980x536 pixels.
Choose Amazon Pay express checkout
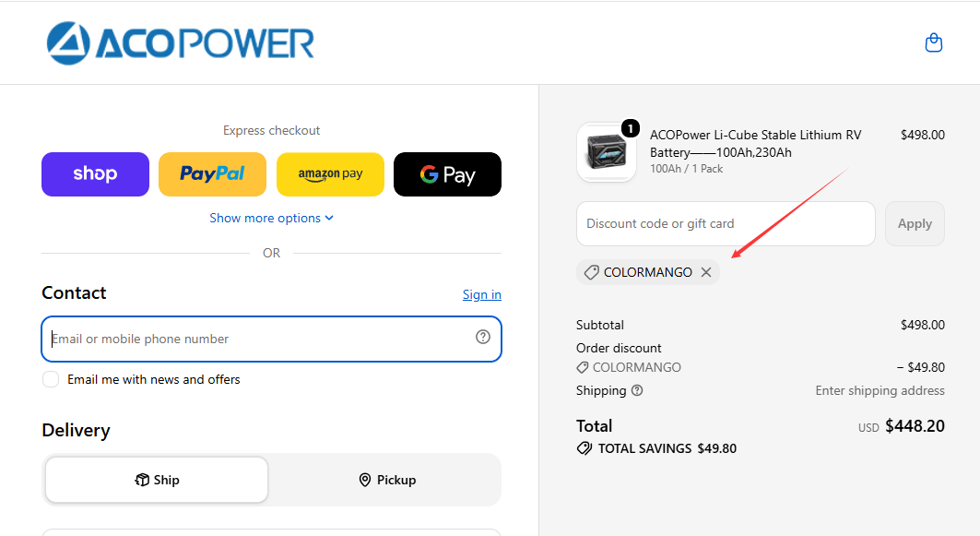(x=330, y=173)
